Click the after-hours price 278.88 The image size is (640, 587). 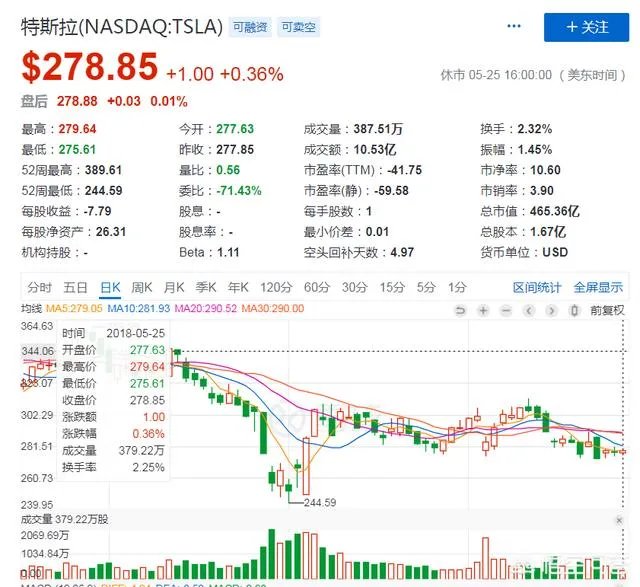[x=77, y=101]
